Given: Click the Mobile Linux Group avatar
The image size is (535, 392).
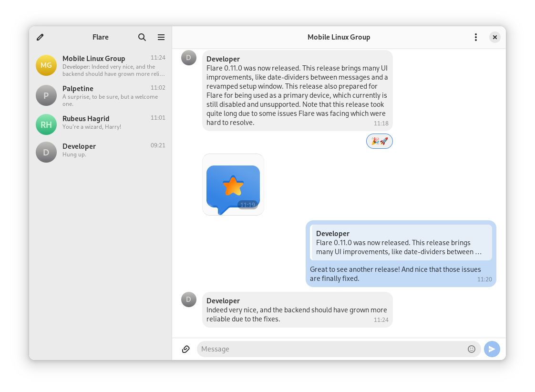Looking at the screenshot, I should pyautogui.click(x=46, y=65).
